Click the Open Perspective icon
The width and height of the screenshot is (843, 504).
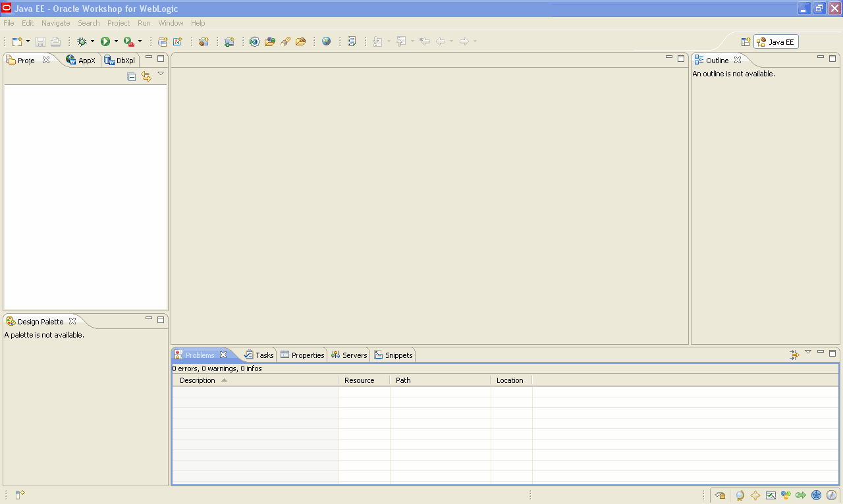pos(746,42)
